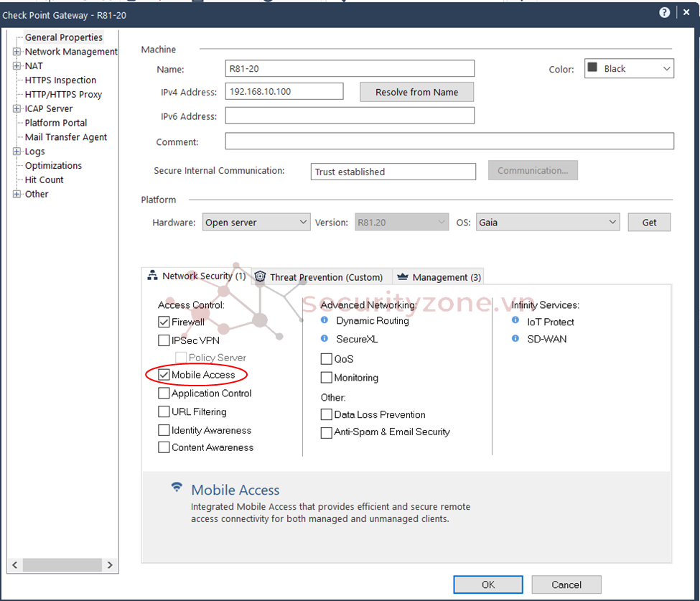The height and width of the screenshot is (601, 700).
Task: Expand the NAT tree node
Action: tap(17, 65)
